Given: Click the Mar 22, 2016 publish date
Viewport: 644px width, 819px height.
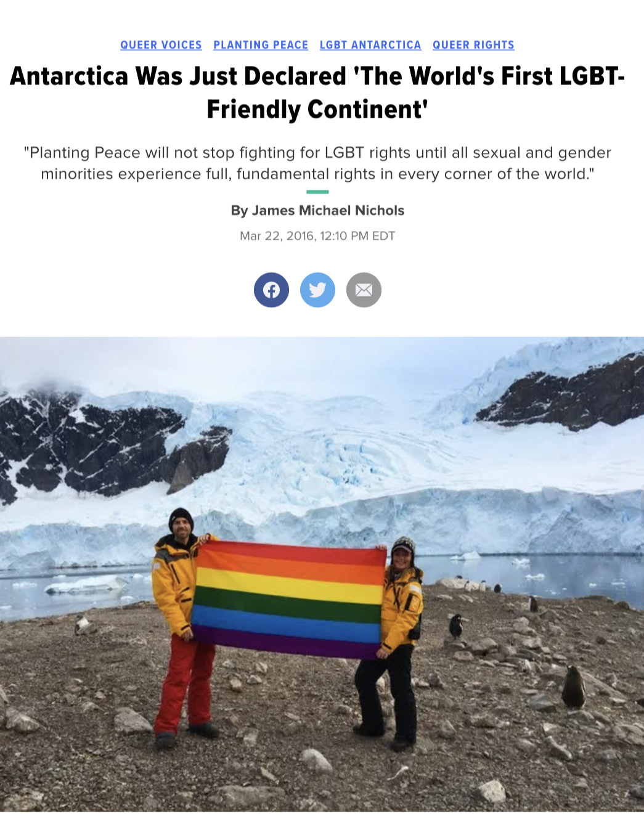Looking at the screenshot, I should [x=317, y=235].
